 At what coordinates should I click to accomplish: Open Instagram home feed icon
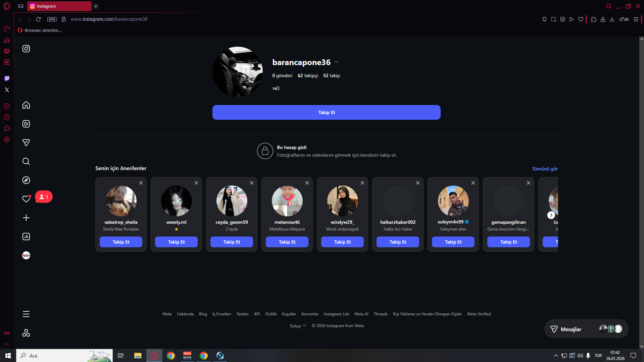(26, 105)
